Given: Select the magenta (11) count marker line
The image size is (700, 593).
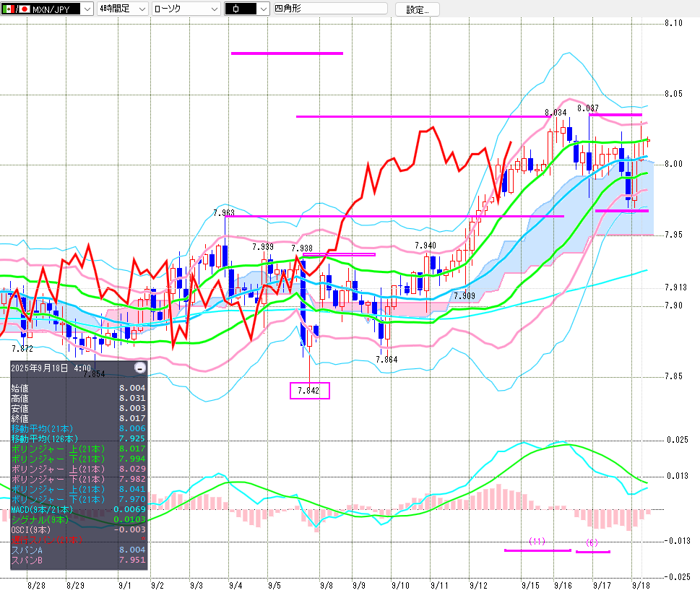Looking at the screenshot, I should click(x=537, y=550).
